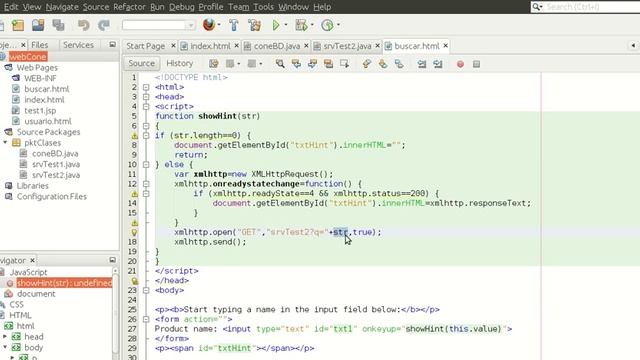Image resolution: width=640 pixels, height=360 pixels.
Task: Collapse the code fold at line 4 script
Action: tap(146, 107)
